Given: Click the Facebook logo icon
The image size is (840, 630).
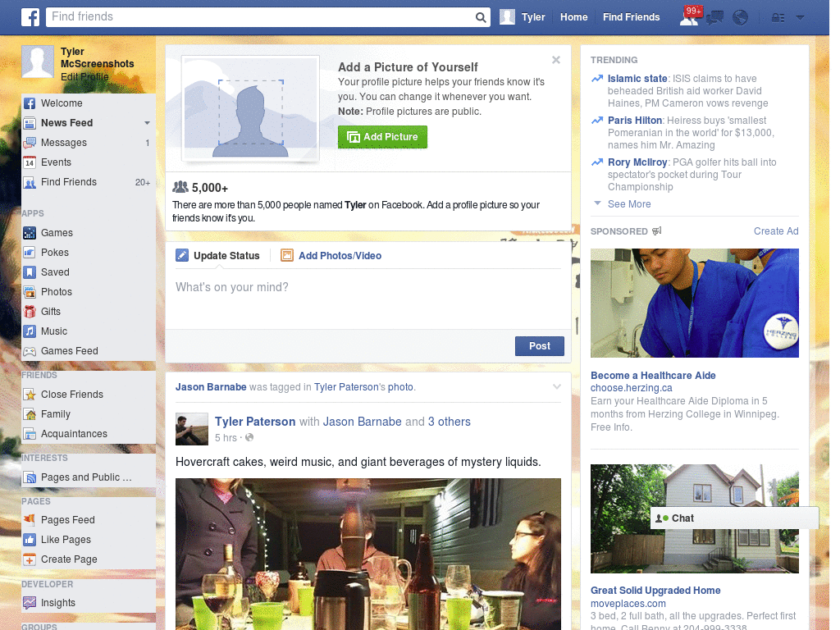Looking at the screenshot, I should 30,17.
